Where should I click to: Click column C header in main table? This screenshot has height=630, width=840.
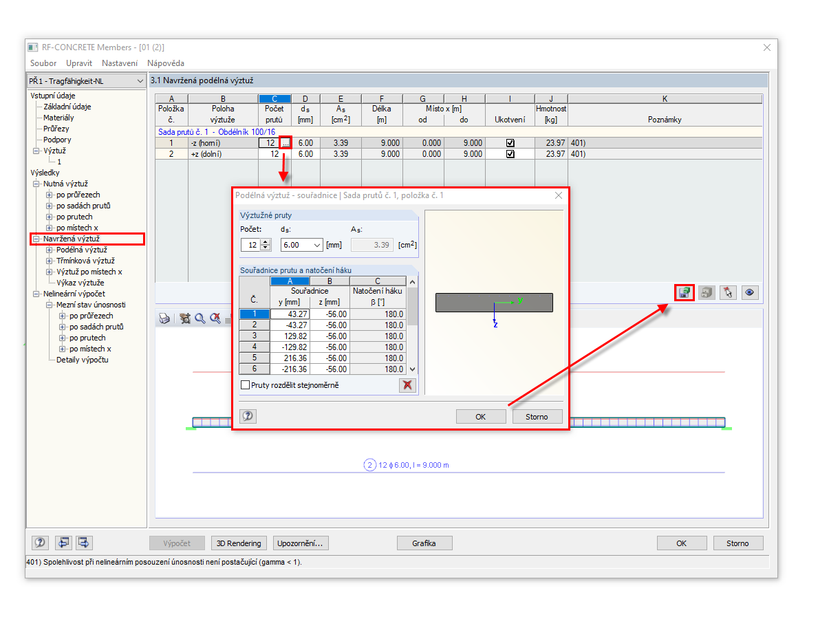point(274,99)
